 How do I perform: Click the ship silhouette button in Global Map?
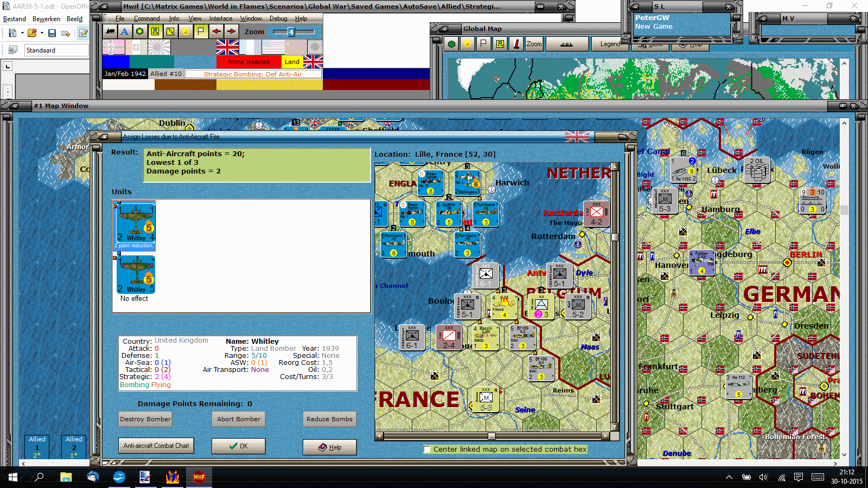tap(566, 44)
